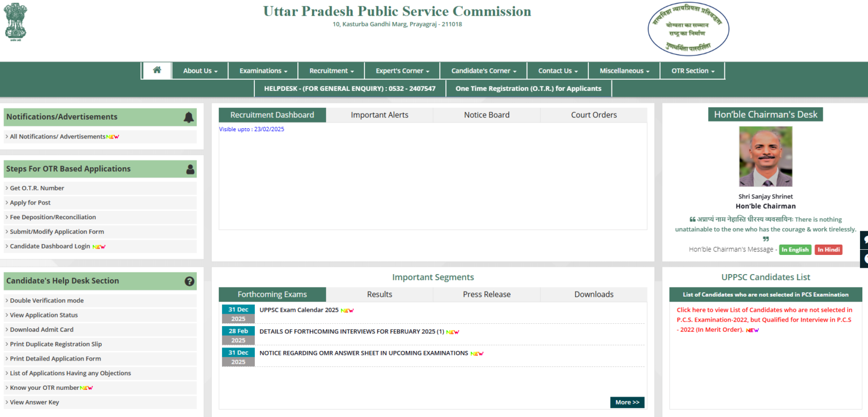Expand the Contact Us dropdown
This screenshot has width=868, height=417.
tap(558, 71)
